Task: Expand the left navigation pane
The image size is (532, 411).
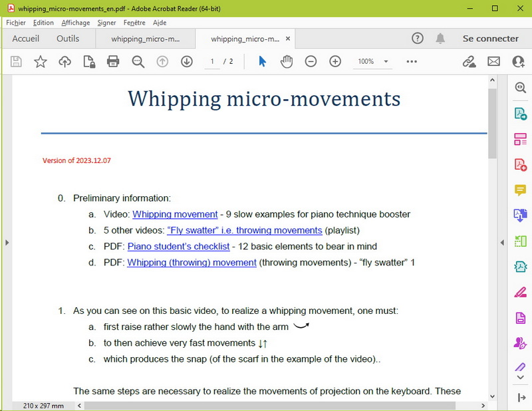Action: click(x=7, y=243)
